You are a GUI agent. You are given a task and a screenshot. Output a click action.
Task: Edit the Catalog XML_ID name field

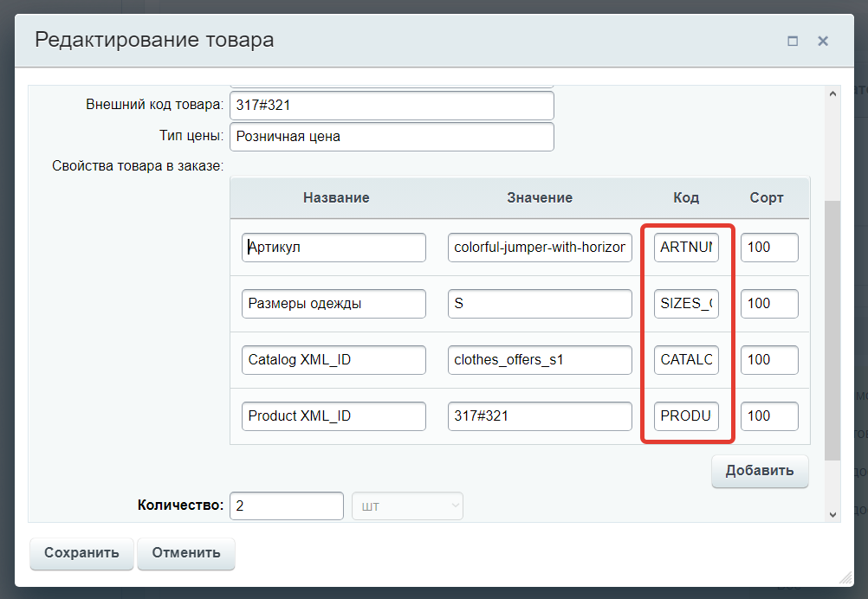click(334, 360)
